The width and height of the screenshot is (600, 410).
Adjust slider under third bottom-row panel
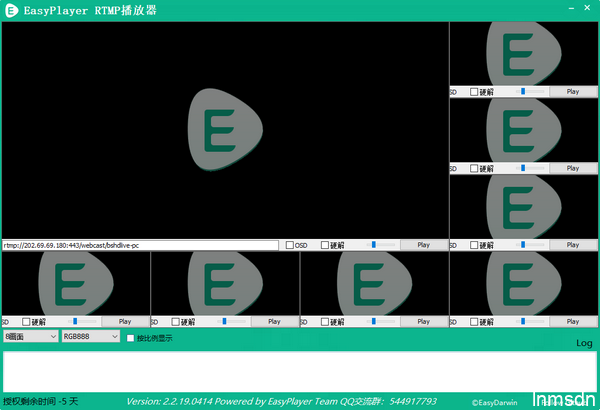(381, 322)
